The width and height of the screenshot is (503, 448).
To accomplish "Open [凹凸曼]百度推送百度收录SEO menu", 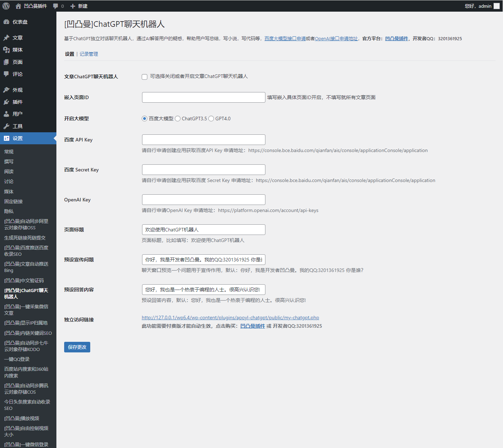I will click(x=26, y=251).
